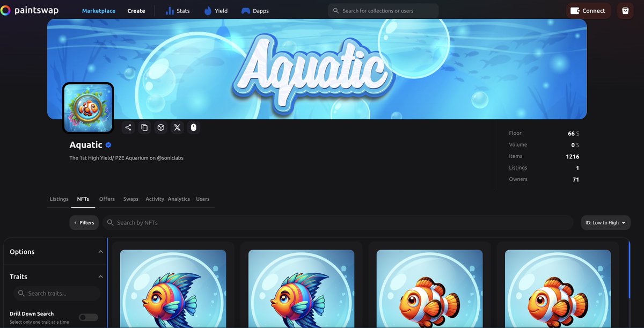Click the Search traits field
This screenshot has width=644, height=328.
click(57, 294)
